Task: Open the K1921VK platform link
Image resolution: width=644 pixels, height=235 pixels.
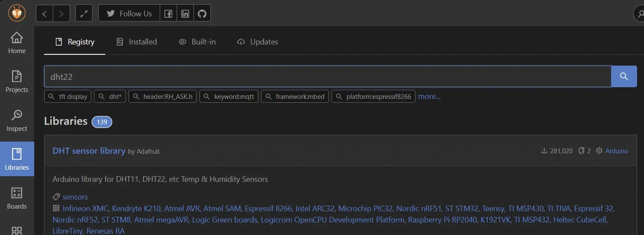Action: (496, 220)
